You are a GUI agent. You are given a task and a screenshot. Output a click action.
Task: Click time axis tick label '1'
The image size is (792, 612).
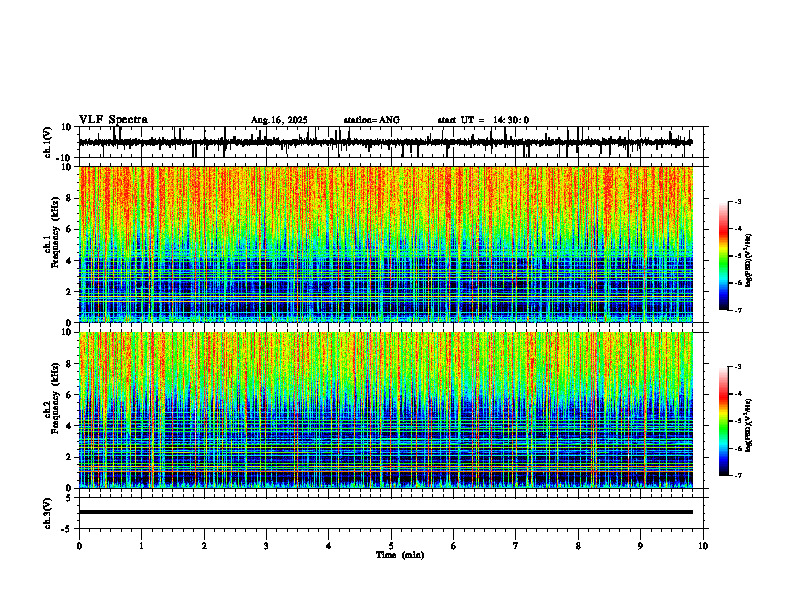[x=141, y=546]
